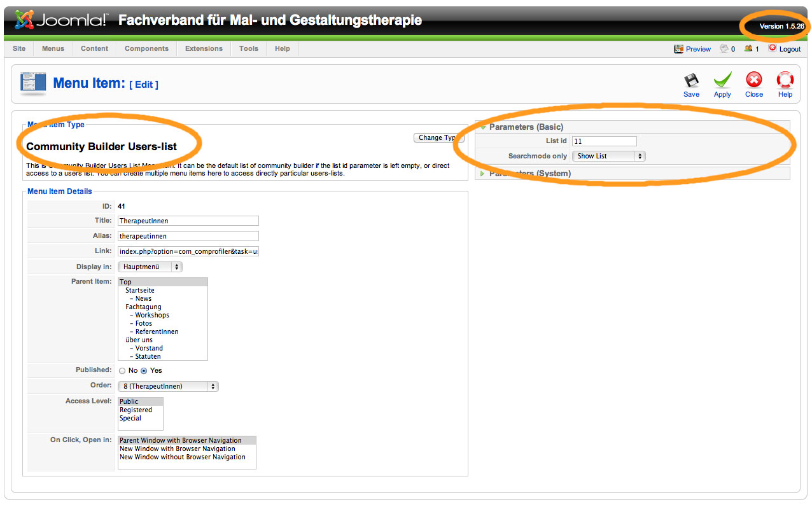Click the Version 1.5.26 text
The width and height of the screenshot is (812, 507).
(782, 26)
